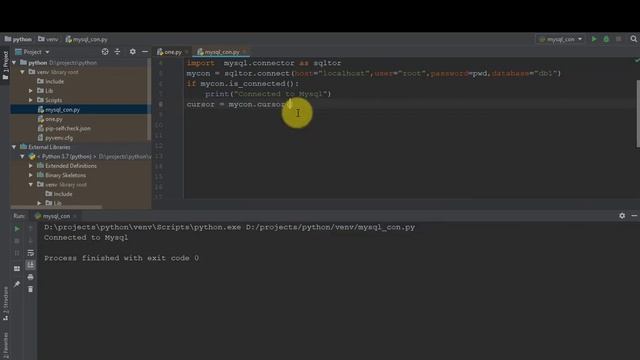
Task: Collapse the External Libraries arrow
Action: click(x=14, y=147)
